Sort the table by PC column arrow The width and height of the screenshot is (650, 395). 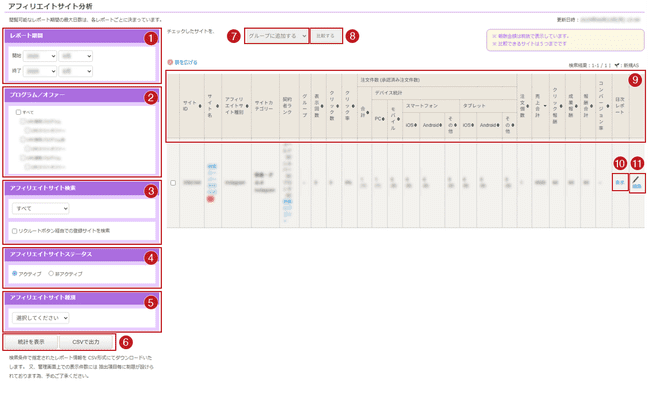pyautogui.click(x=383, y=119)
